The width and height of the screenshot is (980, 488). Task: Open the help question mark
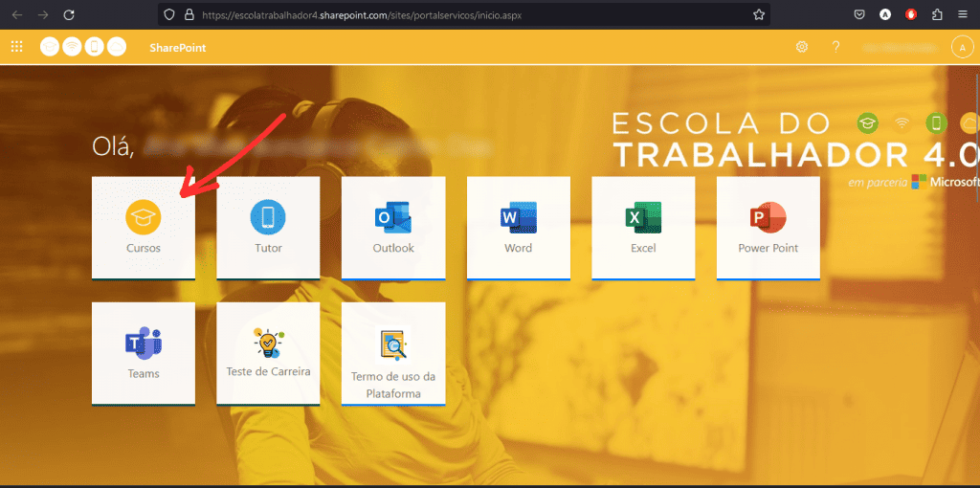tap(835, 47)
